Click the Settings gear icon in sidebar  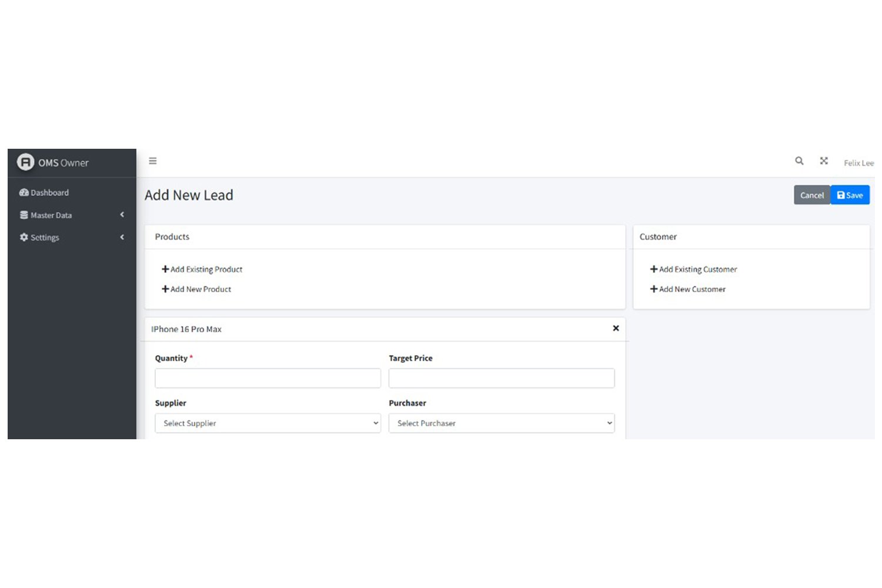pyautogui.click(x=24, y=238)
